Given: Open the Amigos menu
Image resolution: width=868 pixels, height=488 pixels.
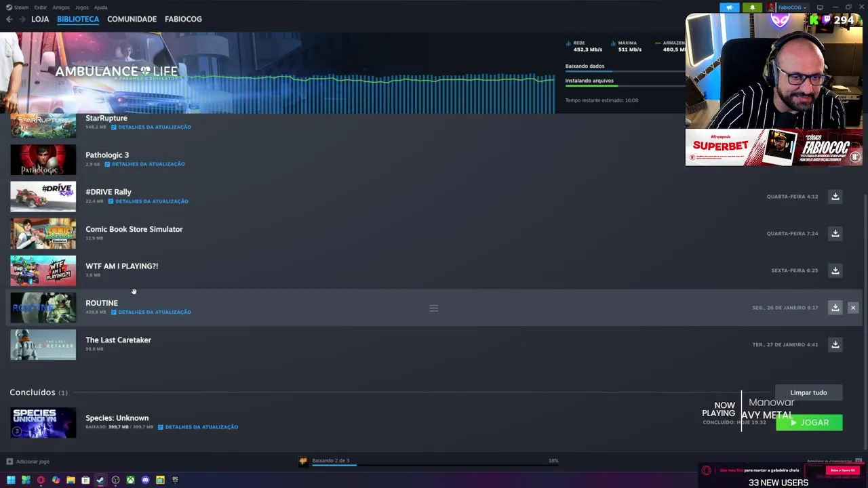Looking at the screenshot, I should (61, 7).
